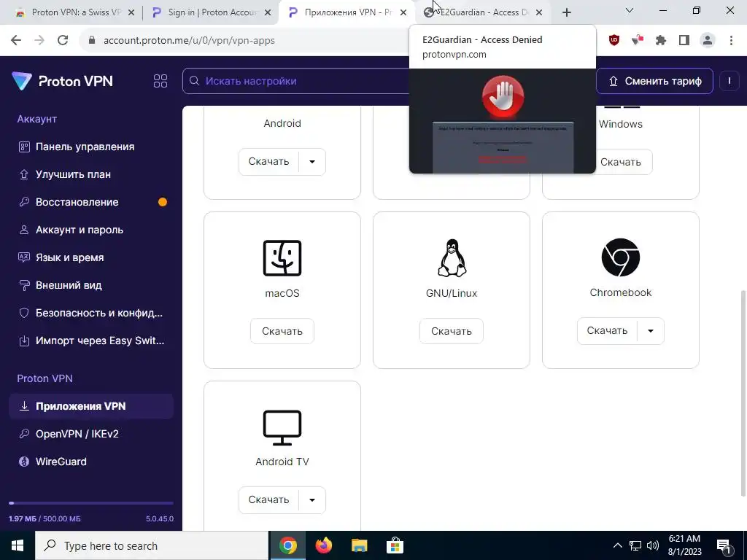Click the storage usage progress bar
This screenshot has width=747, height=560.
[x=91, y=503]
